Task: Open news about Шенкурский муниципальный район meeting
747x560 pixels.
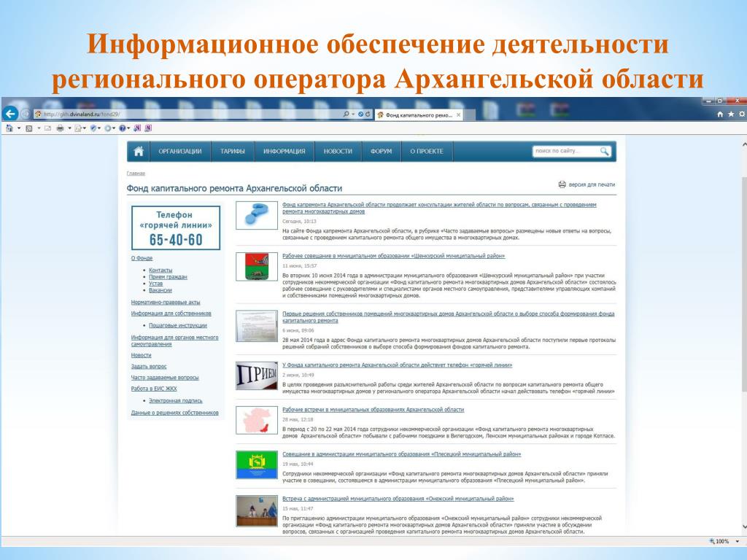Action: (393, 256)
